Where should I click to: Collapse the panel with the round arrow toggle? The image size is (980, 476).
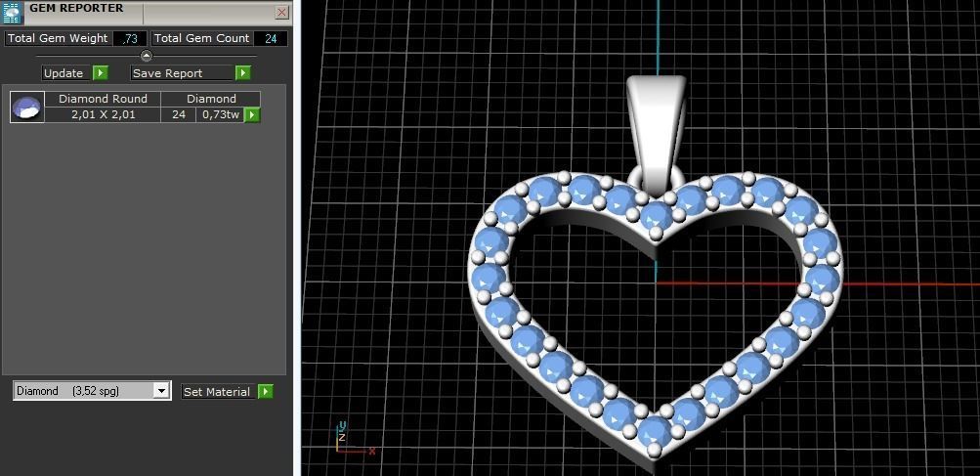tap(147, 56)
